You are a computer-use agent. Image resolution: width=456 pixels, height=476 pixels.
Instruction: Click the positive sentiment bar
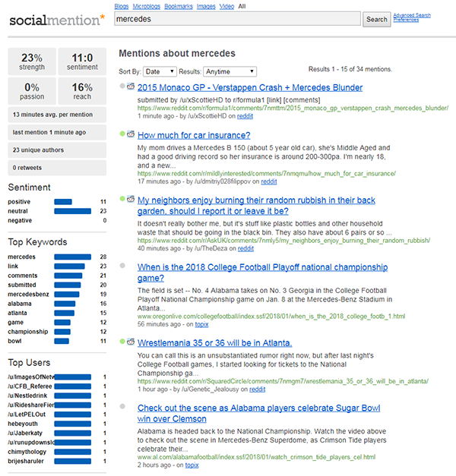click(63, 202)
